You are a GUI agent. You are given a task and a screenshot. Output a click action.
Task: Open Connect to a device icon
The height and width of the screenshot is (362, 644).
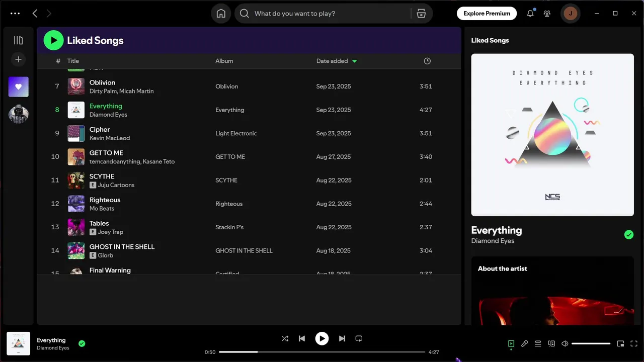coord(551,344)
